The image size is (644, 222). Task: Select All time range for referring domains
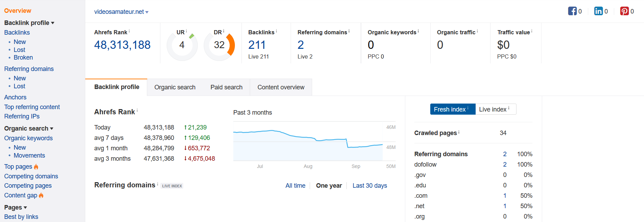(x=295, y=186)
